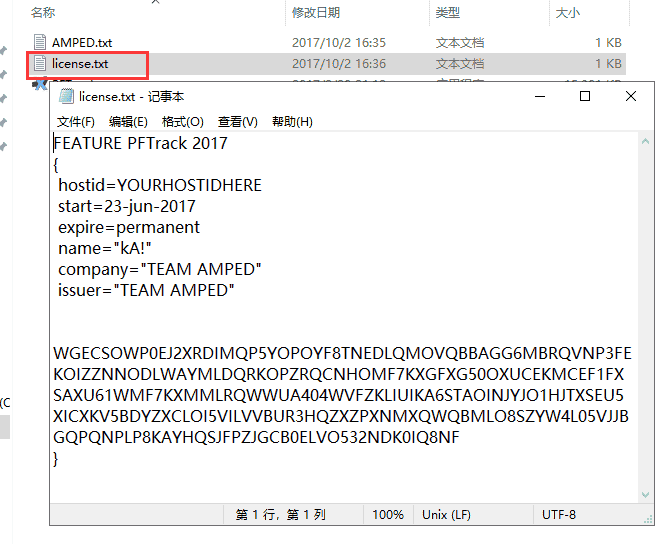Click the 第 1 行, 第 1 列 status entry
Viewport: 671px width, 544px height.
280,514
